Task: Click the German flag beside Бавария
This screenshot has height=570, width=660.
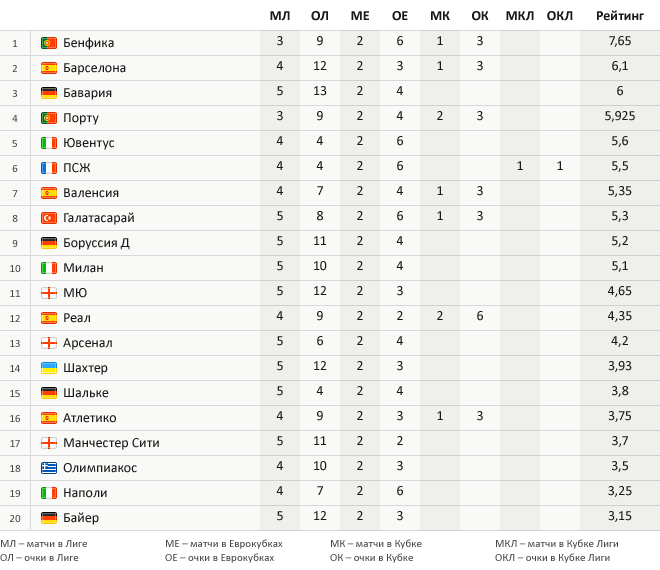Action: (49, 93)
